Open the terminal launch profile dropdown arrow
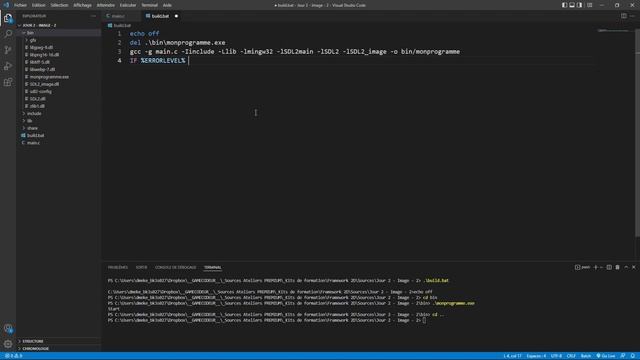Image resolution: width=640 pixels, height=360 pixels. point(601,267)
